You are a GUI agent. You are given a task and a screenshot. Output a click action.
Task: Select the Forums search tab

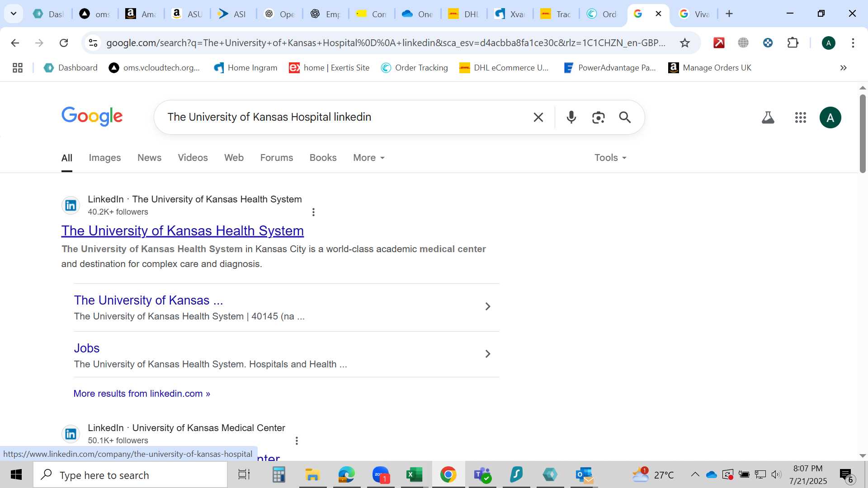click(x=277, y=158)
